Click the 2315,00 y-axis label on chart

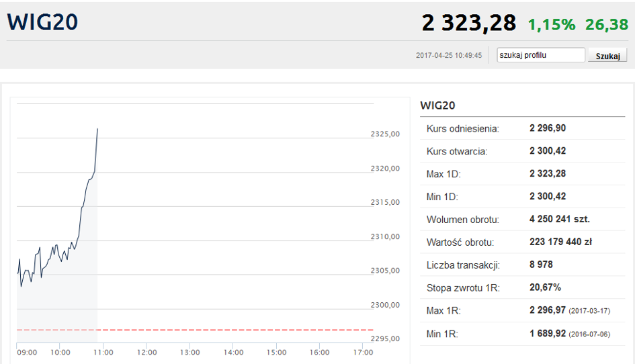[x=385, y=202]
